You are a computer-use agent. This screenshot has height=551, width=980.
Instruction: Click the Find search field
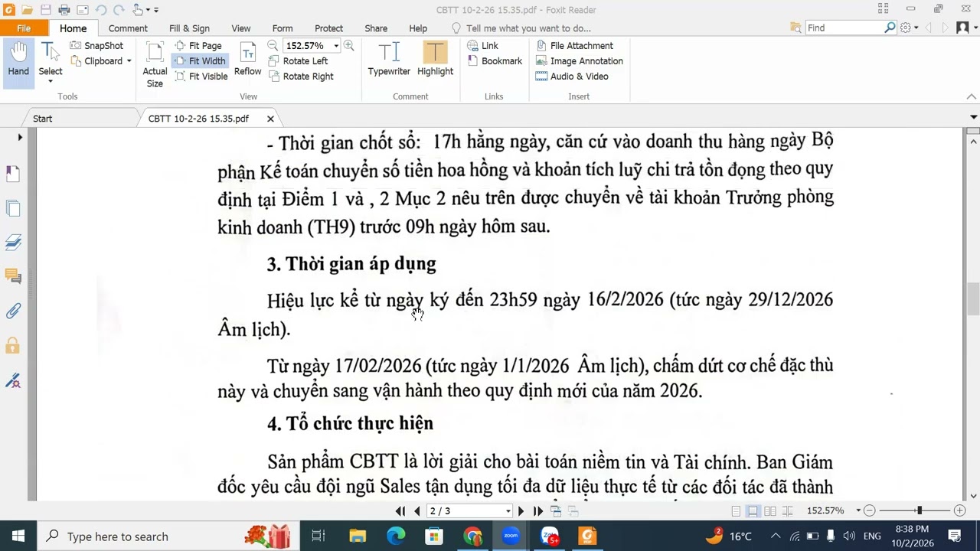tap(844, 28)
